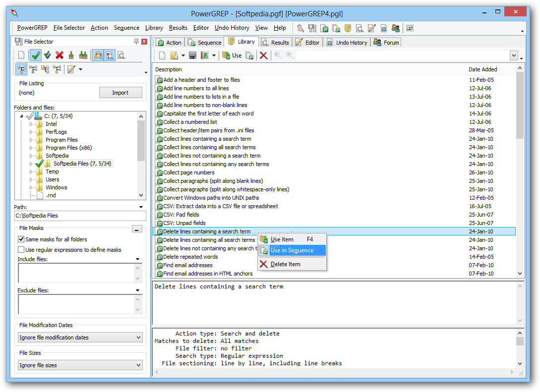540x392 pixels.
Task: Expand the Program Files (x86) folder
Action: click(x=31, y=148)
